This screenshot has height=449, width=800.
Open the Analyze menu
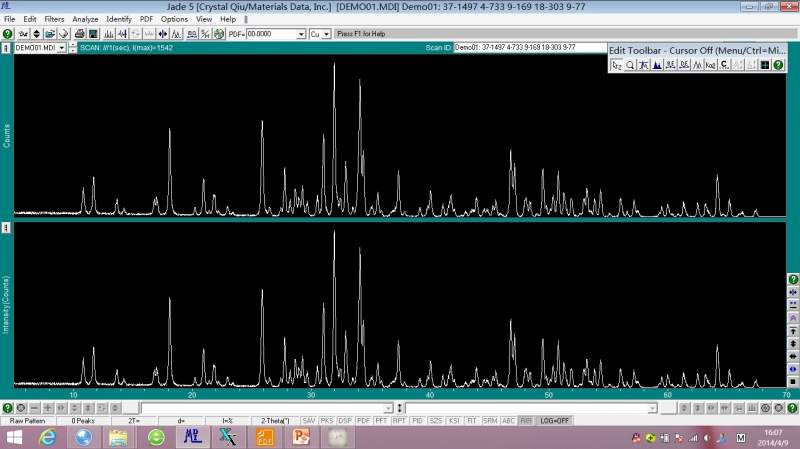[85, 19]
